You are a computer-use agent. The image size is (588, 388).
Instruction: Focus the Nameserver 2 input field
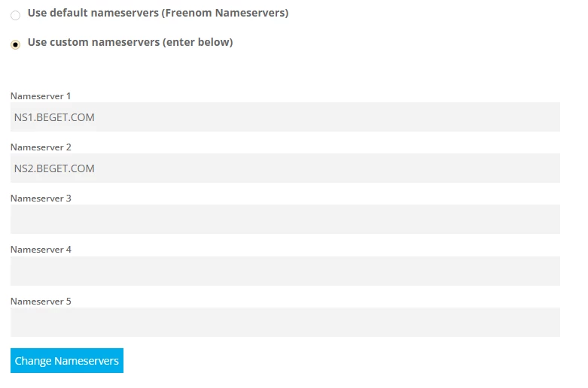(x=285, y=168)
